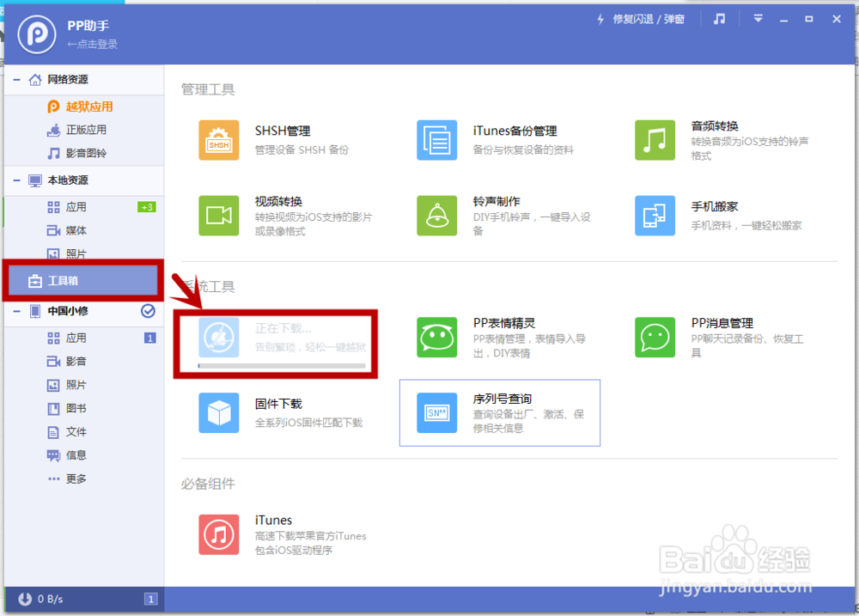Open the 视频转换 camera icon
Viewport: 859px width, 616px height.
pos(218,216)
